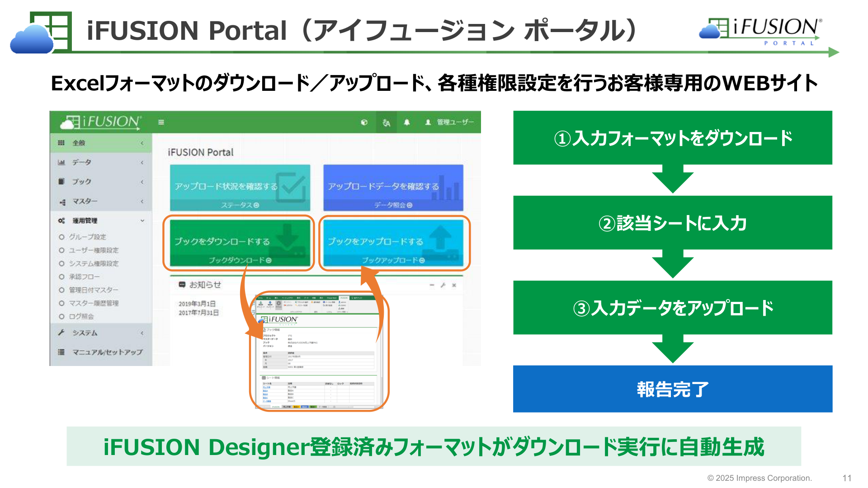This screenshot has height=488, width=868.
Task: Open the ブック menu item
Action: (101, 182)
